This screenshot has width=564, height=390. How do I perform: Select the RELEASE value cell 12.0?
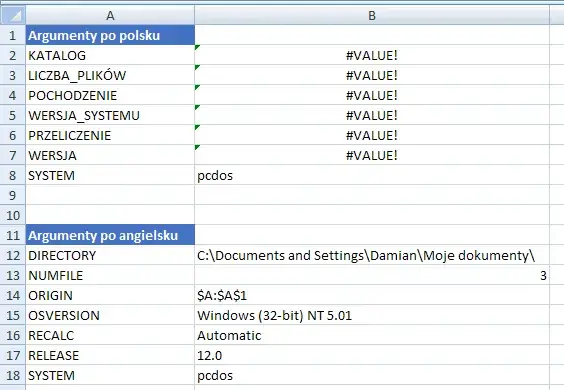(372, 355)
